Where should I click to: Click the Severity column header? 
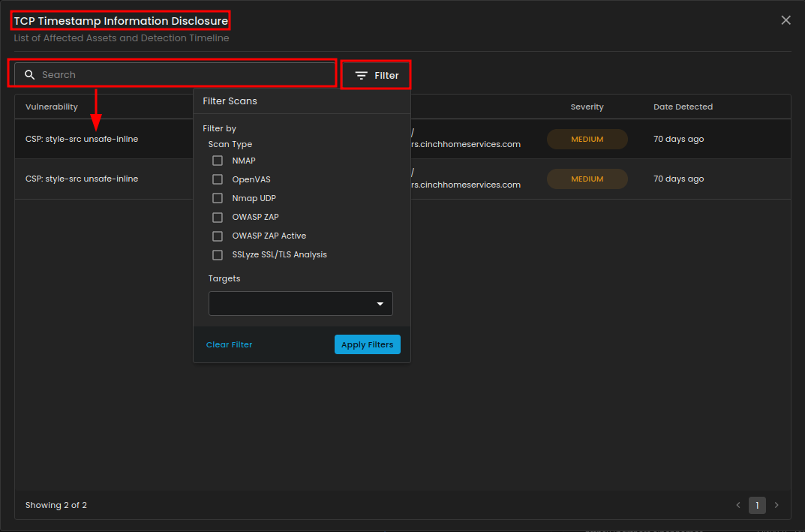[587, 107]
